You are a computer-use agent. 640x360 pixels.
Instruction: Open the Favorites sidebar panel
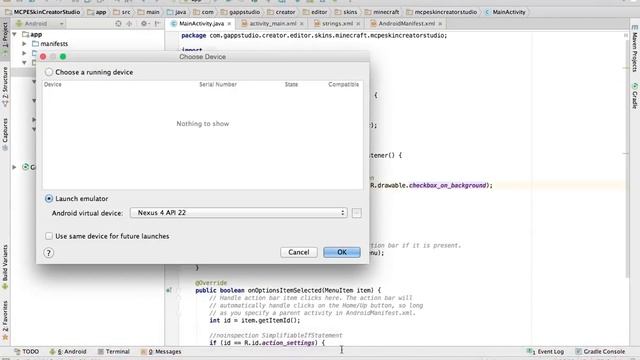(5, 320)
